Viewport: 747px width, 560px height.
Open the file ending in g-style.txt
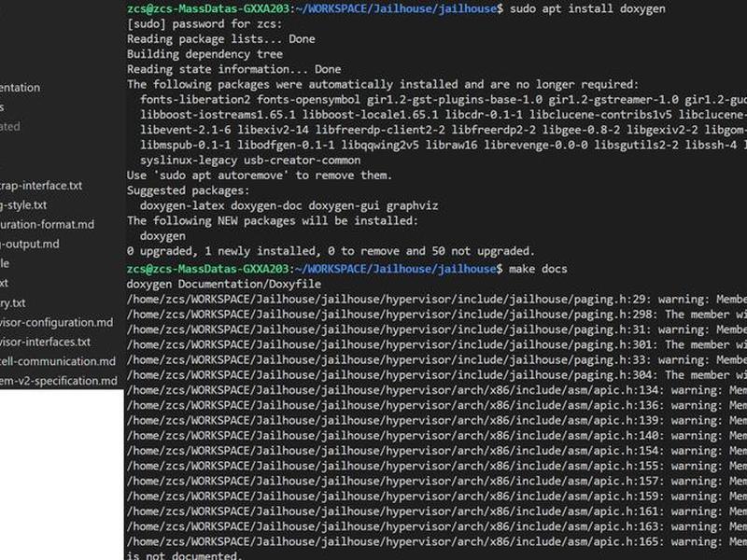click(23, 204)
